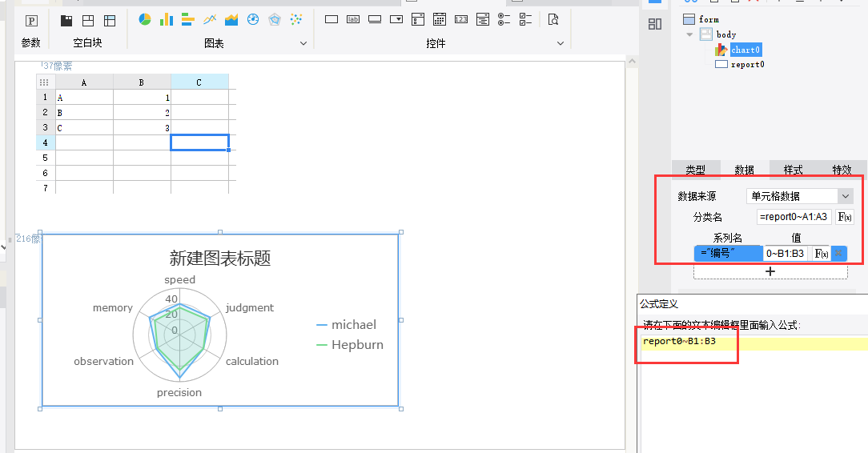Click the preview widget icon

[553, 20]
